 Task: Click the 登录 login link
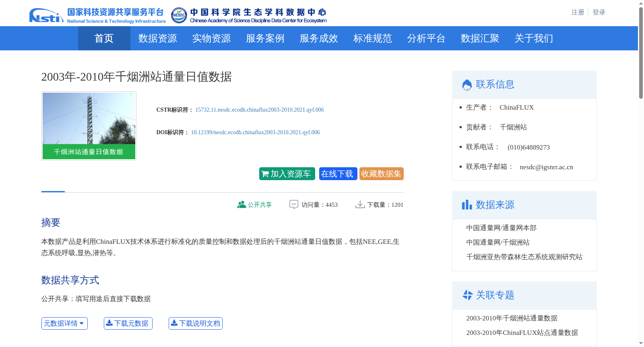click(x=599, y=12)
